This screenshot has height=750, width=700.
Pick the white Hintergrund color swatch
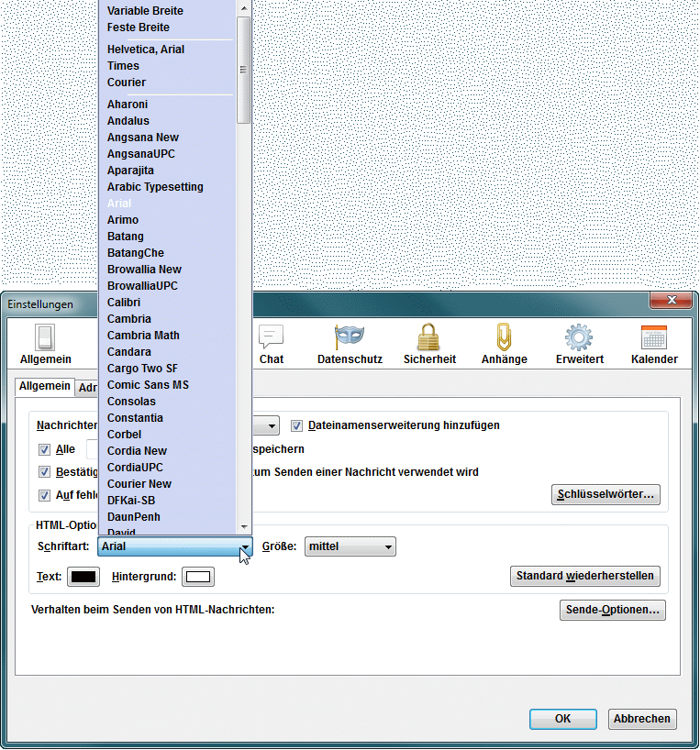click(198, 577)
